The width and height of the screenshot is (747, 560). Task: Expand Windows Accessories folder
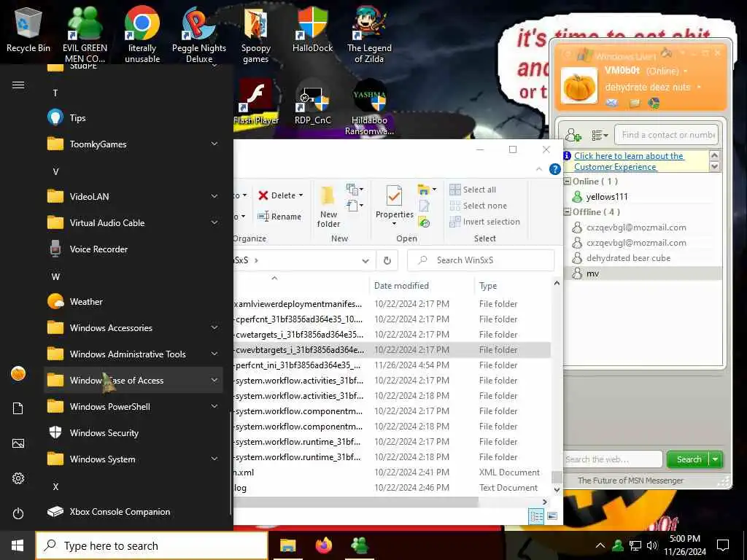click(x=133, y=327)
